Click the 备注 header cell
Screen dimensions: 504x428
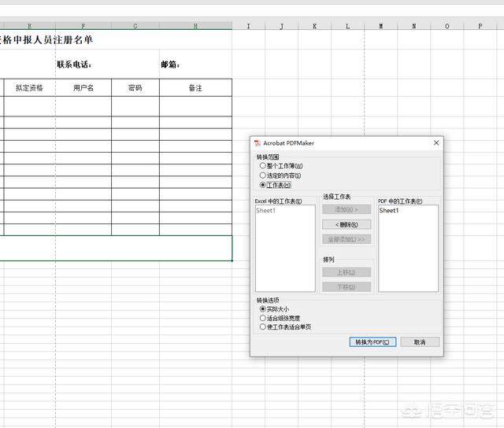coord(195,87)
